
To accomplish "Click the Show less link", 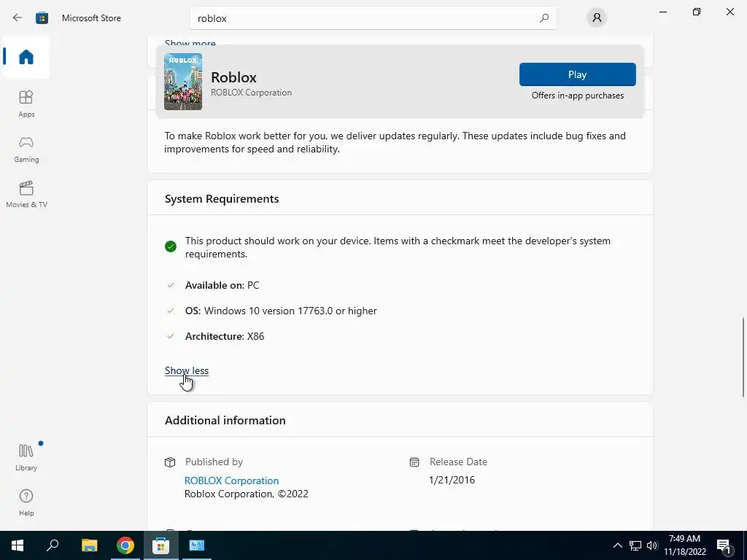I will pos(187,370).
